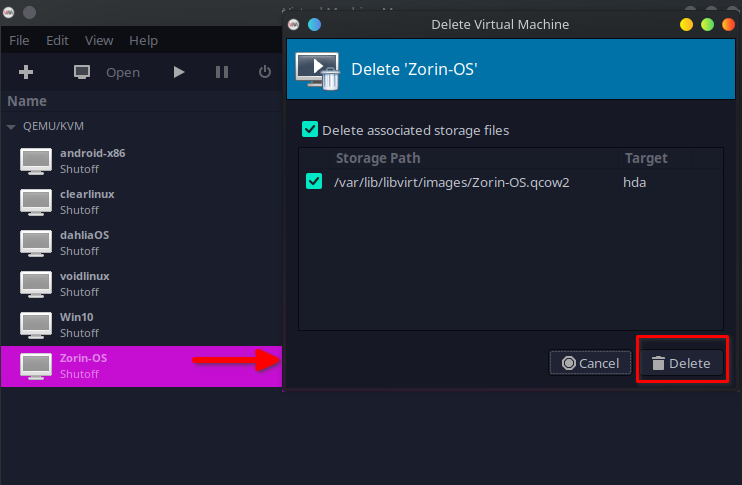Click the Shut Down power icon
The height and width of the screenshot is (485, 742).
coord(265,72)
